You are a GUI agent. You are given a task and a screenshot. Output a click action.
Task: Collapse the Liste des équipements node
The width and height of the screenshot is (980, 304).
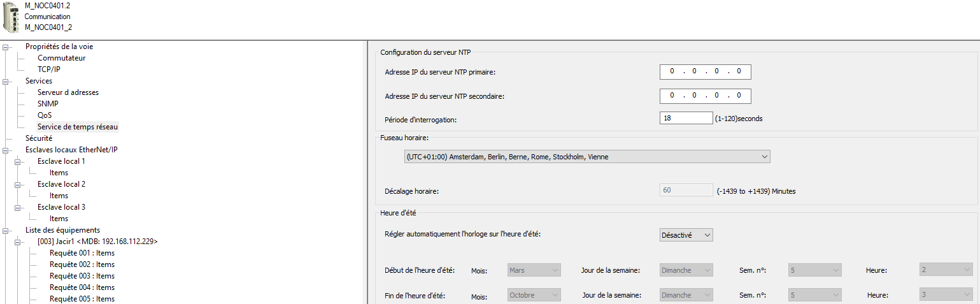click(6, 230)
